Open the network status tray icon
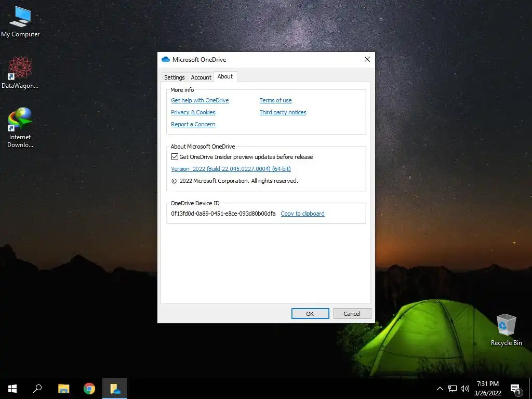Screen dimensions: 532x399 (453, 389)
